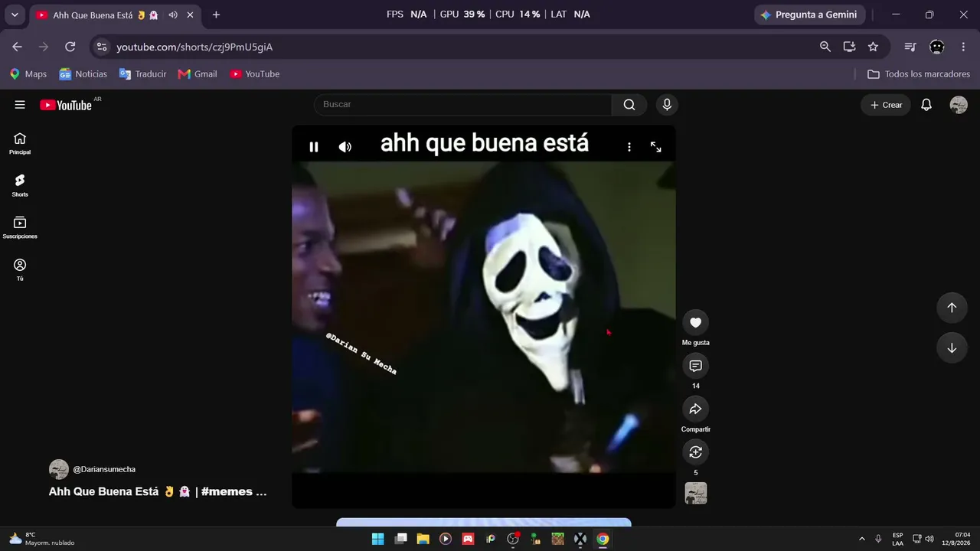Start voice search with the microphone button

[667, 105]
